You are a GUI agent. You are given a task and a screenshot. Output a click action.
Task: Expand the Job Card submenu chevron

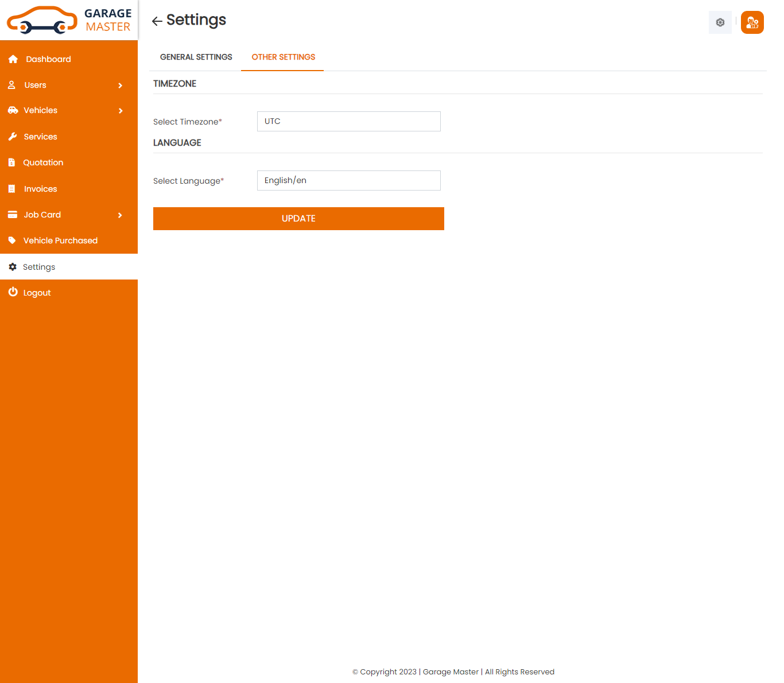(x=120, y=215)
